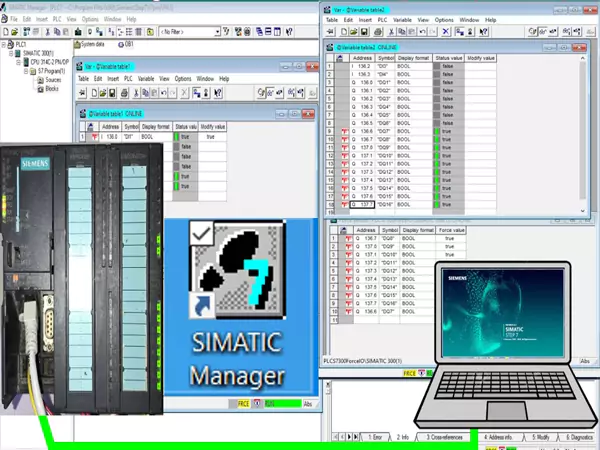Click Save icon in Variable table2 toolbar

pyautogui.click(x=364, y=32)
